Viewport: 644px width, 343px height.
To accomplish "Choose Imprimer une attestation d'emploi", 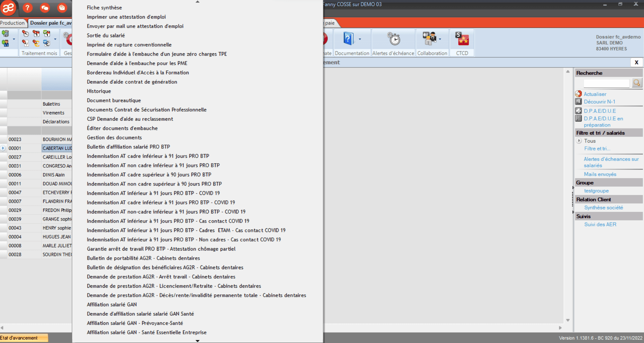I will tap(126, 17).
